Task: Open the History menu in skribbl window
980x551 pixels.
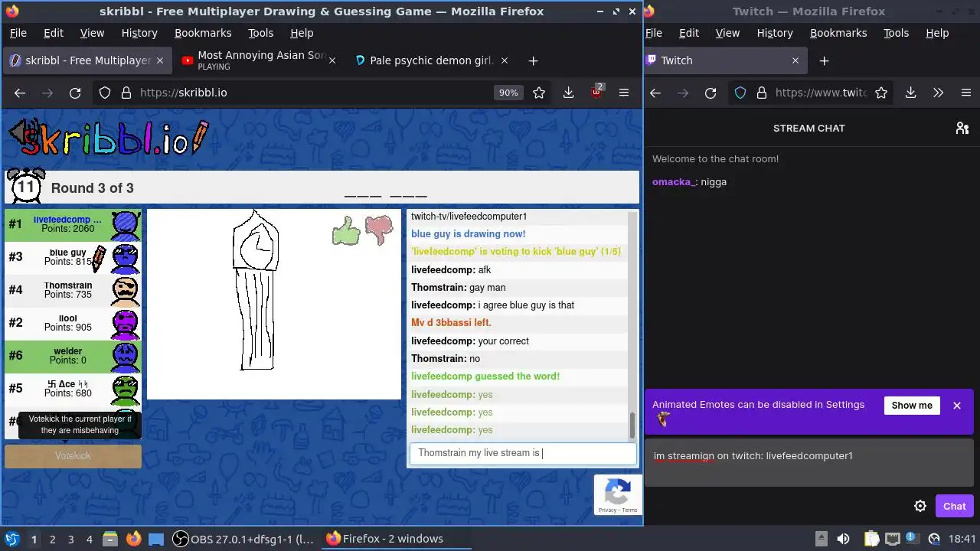Action: tap(139, 33)
